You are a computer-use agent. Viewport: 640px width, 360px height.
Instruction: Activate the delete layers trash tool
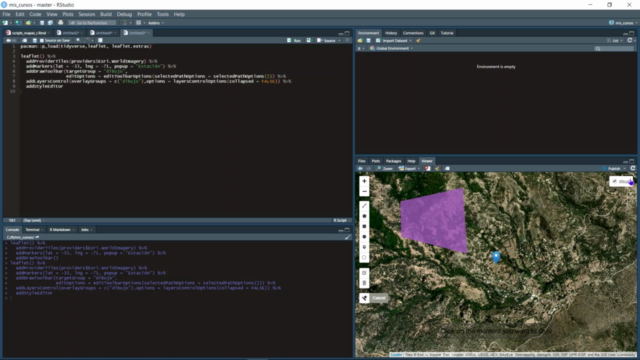pos(364,283)
